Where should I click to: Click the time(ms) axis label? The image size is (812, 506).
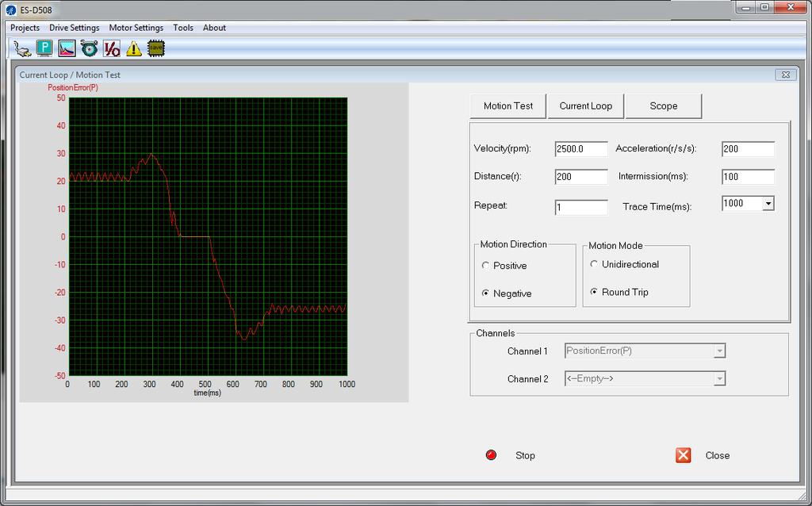(x=207, y=393)
